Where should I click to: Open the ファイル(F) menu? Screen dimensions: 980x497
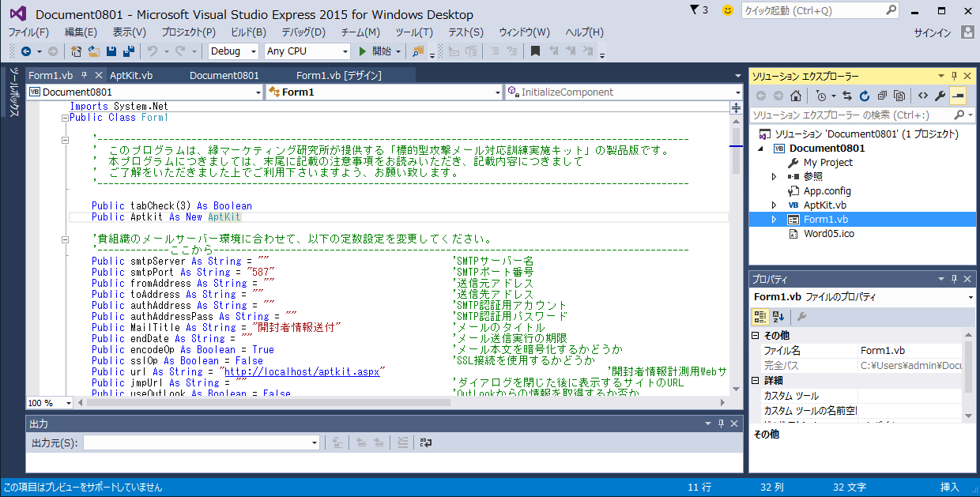[x=28, y=32]
